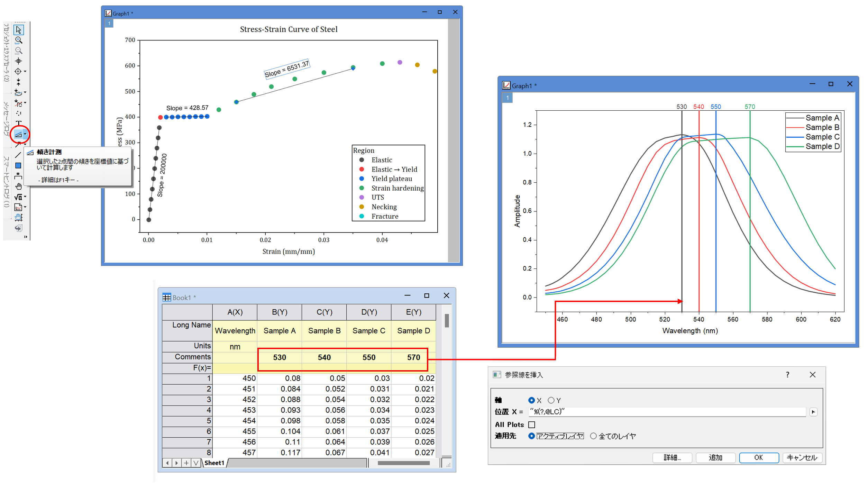Open the position X flyout arrow button
The height and width of the screenshot is (484, 868).
[x=813, y=412]
